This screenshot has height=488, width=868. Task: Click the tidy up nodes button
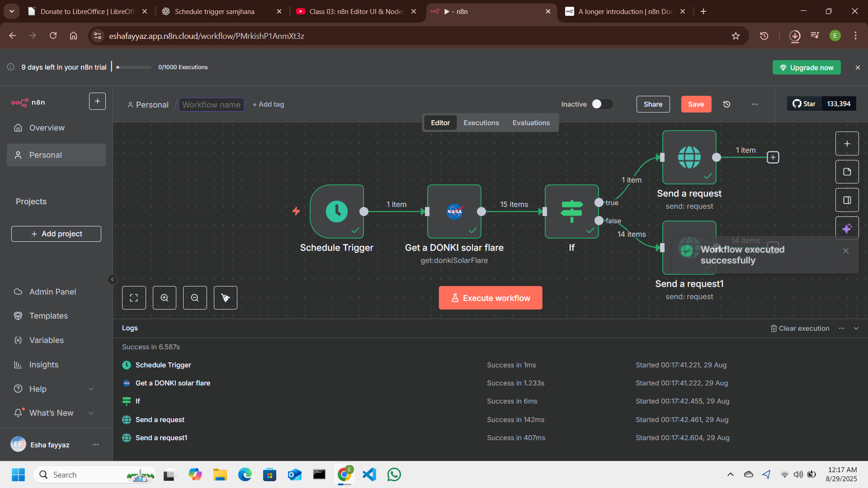pyautogui.click(x=226, y=298)
